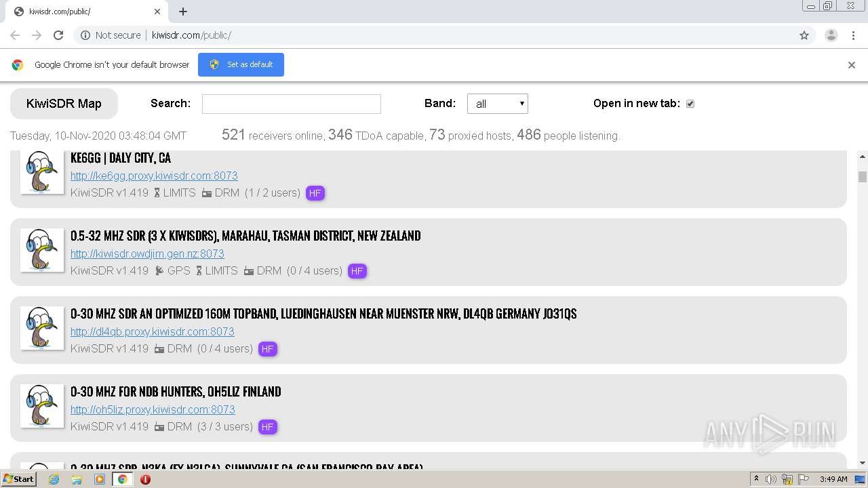Open Windows Start menu

pos(18,479)
